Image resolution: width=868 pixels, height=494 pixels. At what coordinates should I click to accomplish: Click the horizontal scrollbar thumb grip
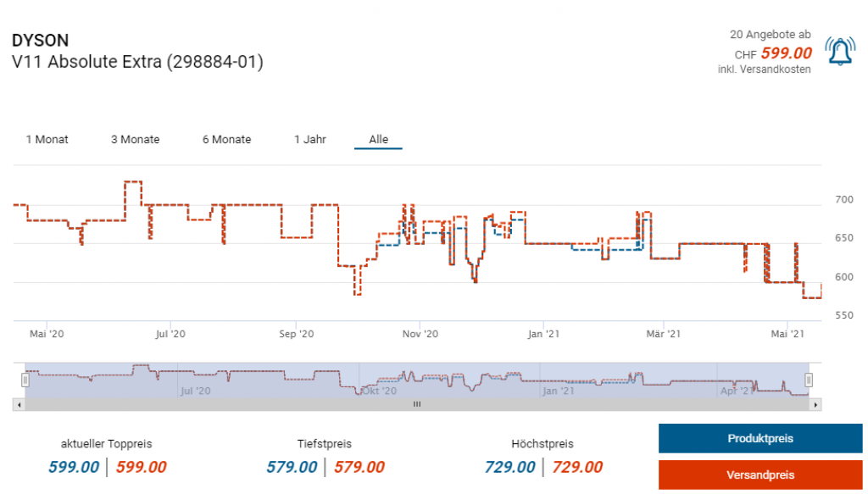(416, 405)
